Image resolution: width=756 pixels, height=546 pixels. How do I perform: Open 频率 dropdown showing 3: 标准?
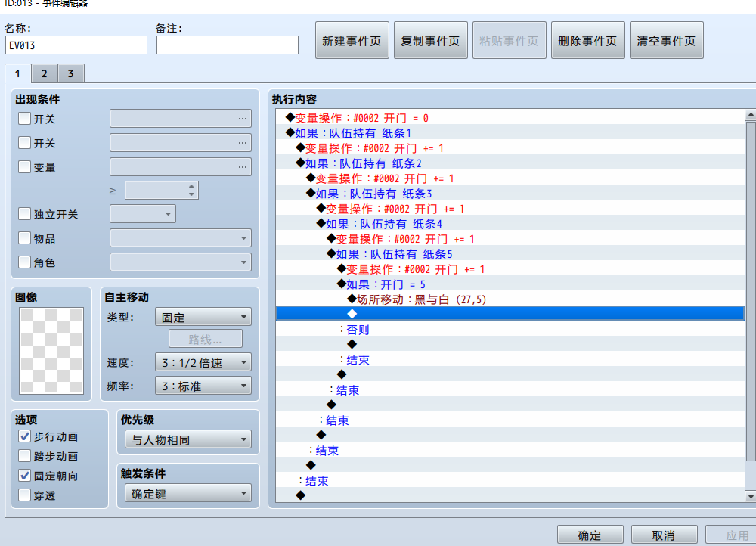pyautogui.click(x=203, y=386)
